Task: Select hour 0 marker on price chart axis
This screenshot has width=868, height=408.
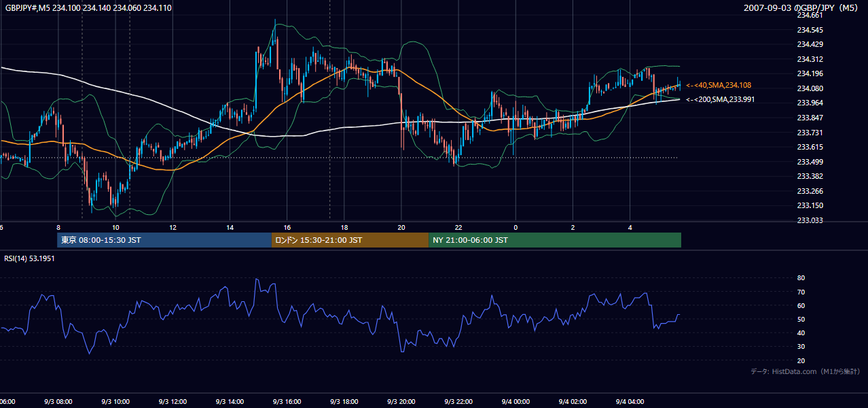Action: click(x=516, y=227)
